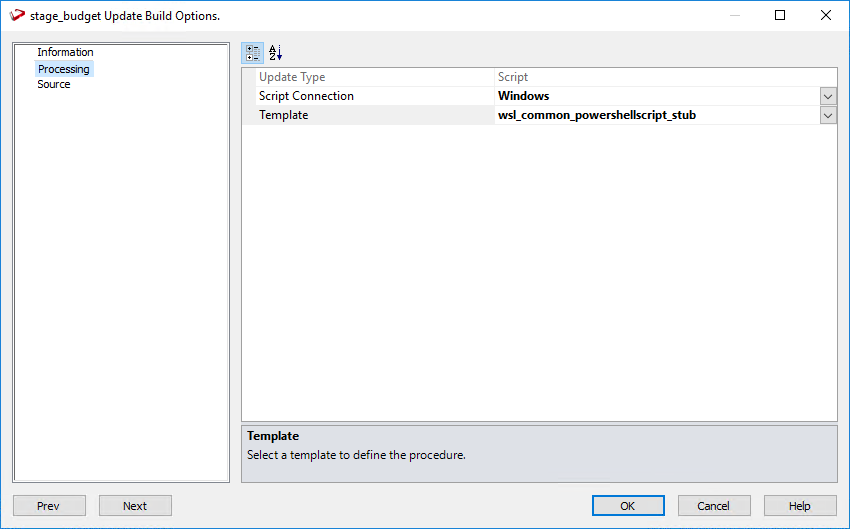Open the Source page
852x529 pixels.
click(x=54, y=85)
